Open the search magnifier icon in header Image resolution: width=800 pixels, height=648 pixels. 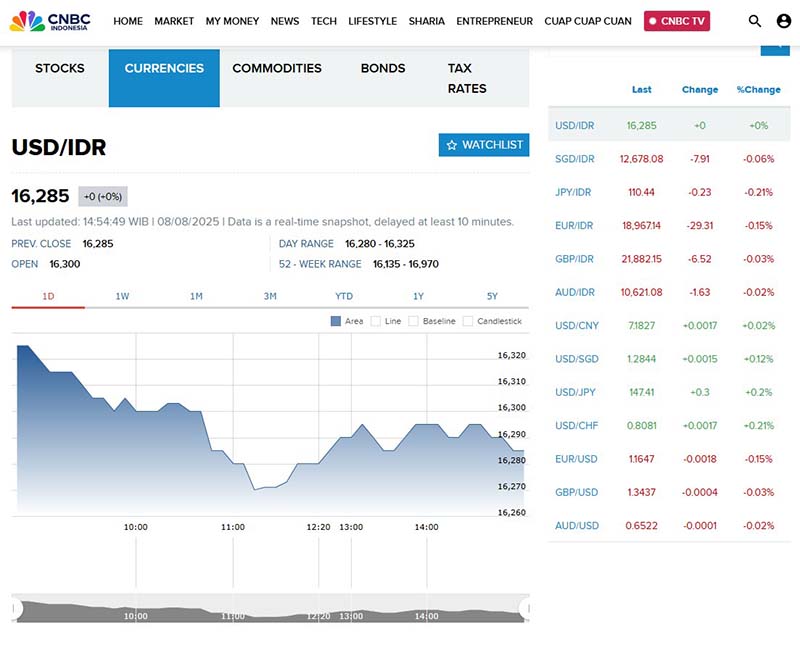[x=755, y=21]
